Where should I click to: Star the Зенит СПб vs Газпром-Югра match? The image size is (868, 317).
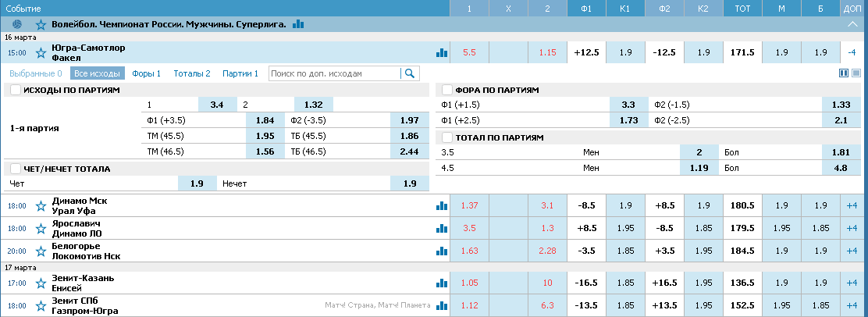[x=41, y=306]
